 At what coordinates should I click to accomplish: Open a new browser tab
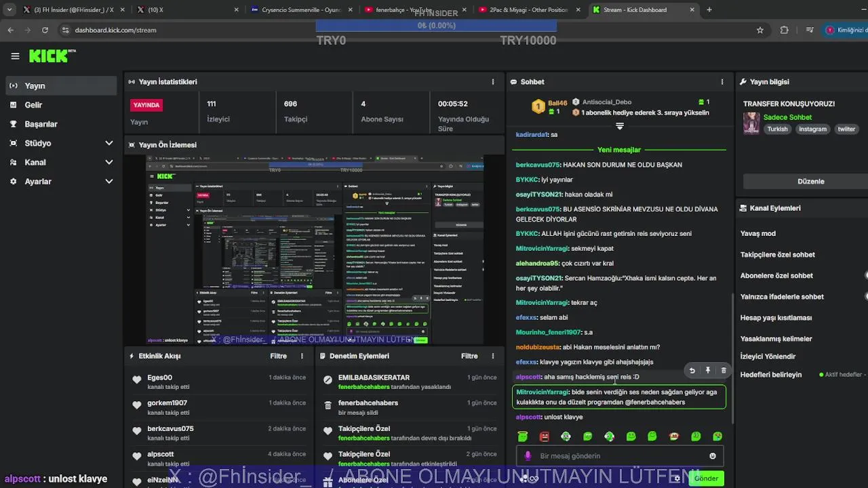click(709, 9)
